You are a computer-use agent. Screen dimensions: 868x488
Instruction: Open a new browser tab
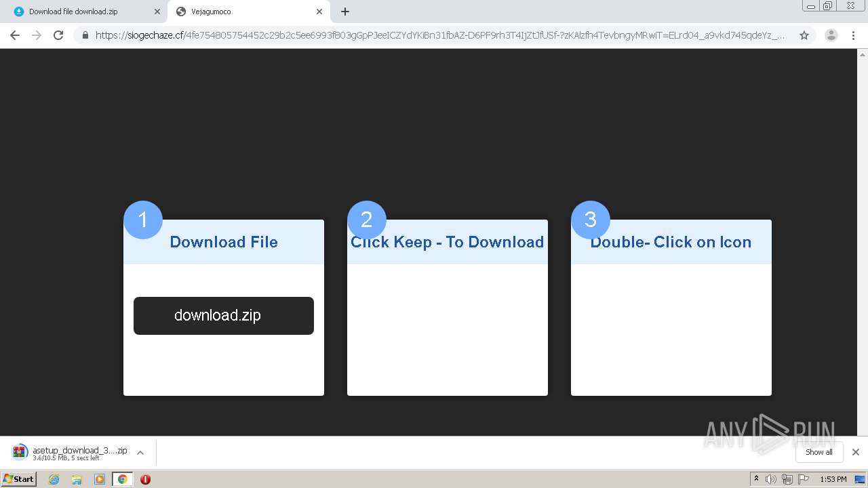[345, 12]
